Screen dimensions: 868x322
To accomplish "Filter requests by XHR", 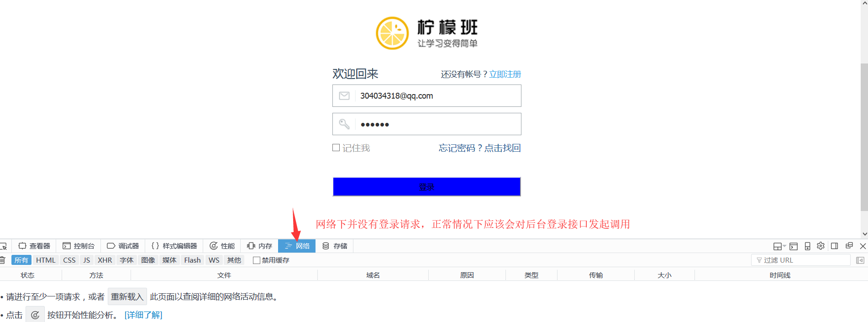I will tap(105, 260).
